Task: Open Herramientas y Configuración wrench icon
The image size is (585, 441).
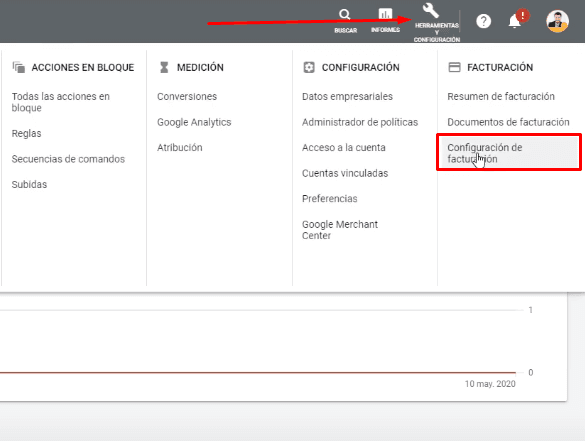Action: coord(431,11)
